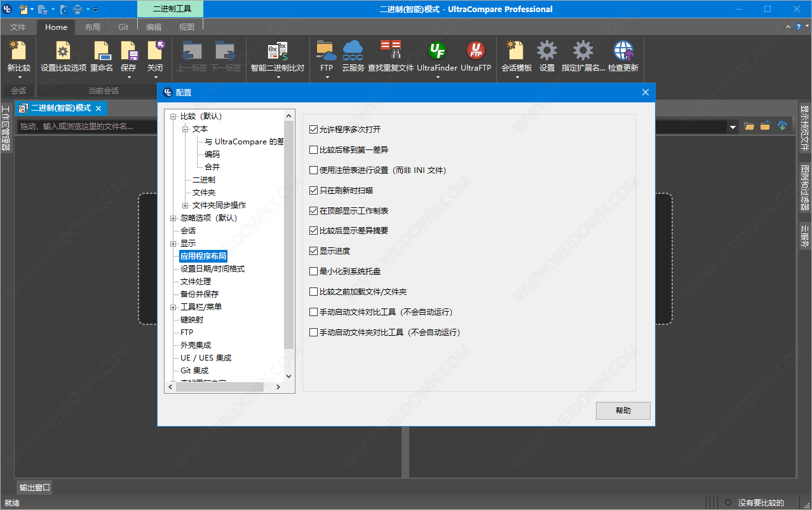This screenshot has width=812, height=510.
Task: Uncheck 允许程序多次打开 checkbox
Action: pos(313,130)
